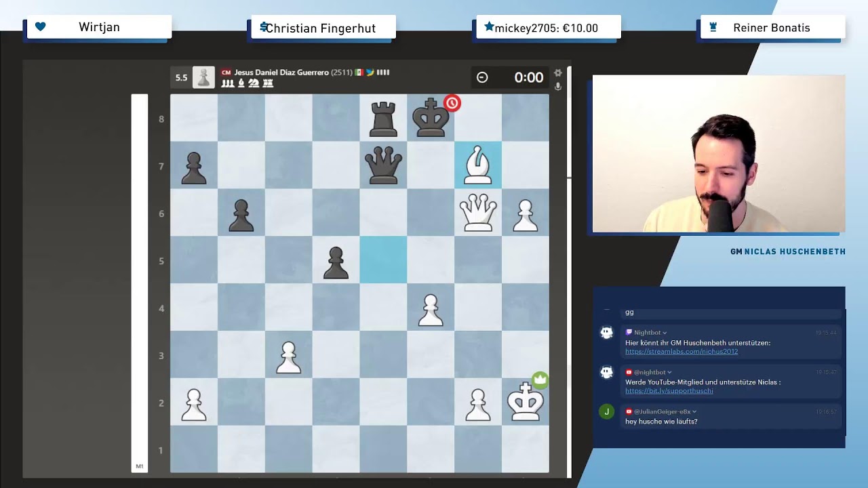
Task: Open the streamlabs.com/nichus2012 link in chat
Action: tap(682, 352)
